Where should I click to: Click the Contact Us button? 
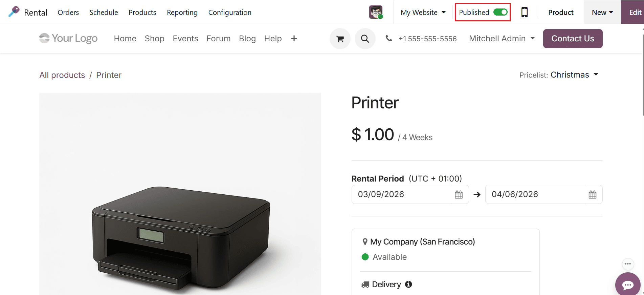[x=573, y=39]
